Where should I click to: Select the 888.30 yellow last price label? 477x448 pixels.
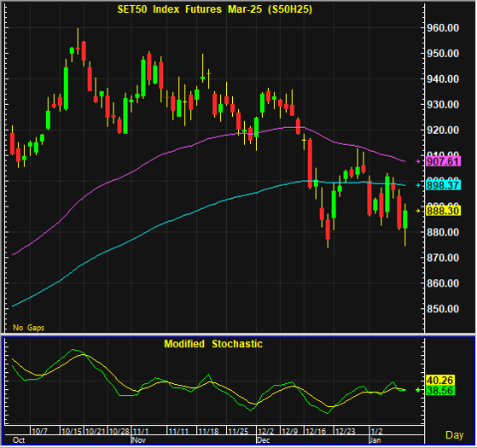pos(443,211)
